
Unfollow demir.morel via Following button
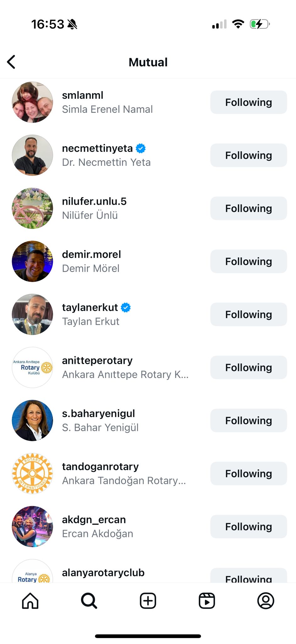(248, 261)
